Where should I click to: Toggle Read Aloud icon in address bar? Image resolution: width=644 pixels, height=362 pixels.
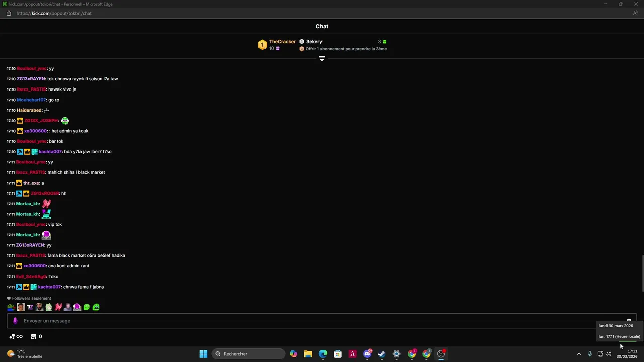(635, 13)
